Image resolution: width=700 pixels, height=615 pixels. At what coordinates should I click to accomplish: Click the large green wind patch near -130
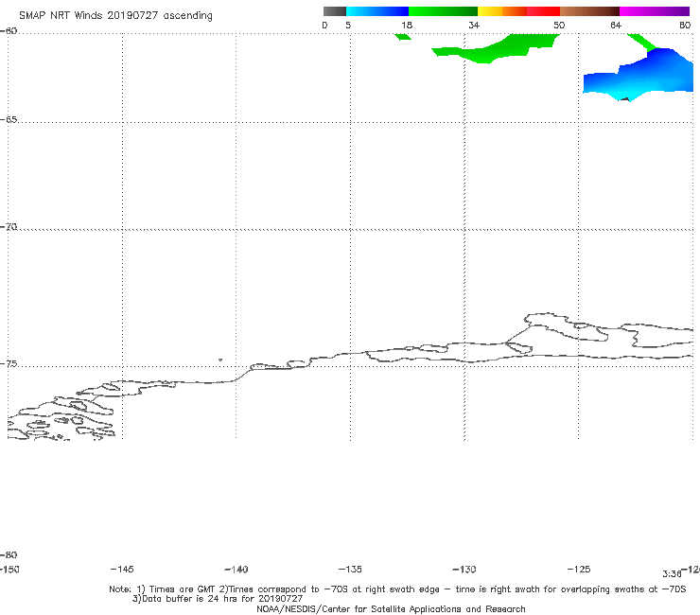[x=496, y=48]
